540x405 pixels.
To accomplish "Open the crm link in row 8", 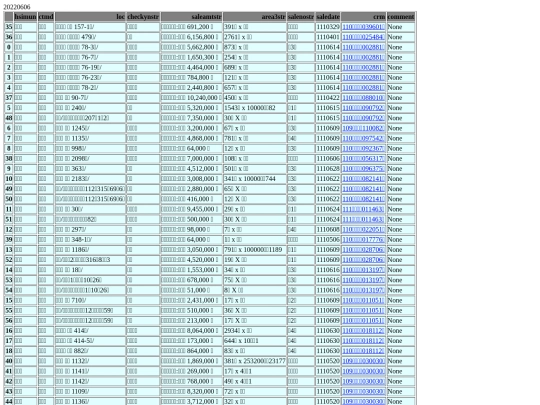I will pos(363,148).
